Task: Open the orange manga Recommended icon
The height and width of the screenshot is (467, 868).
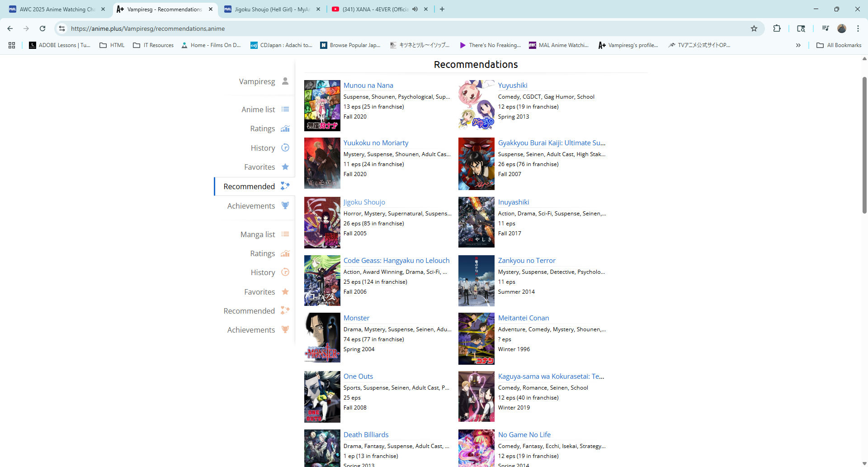Action: tap(285, 310)
